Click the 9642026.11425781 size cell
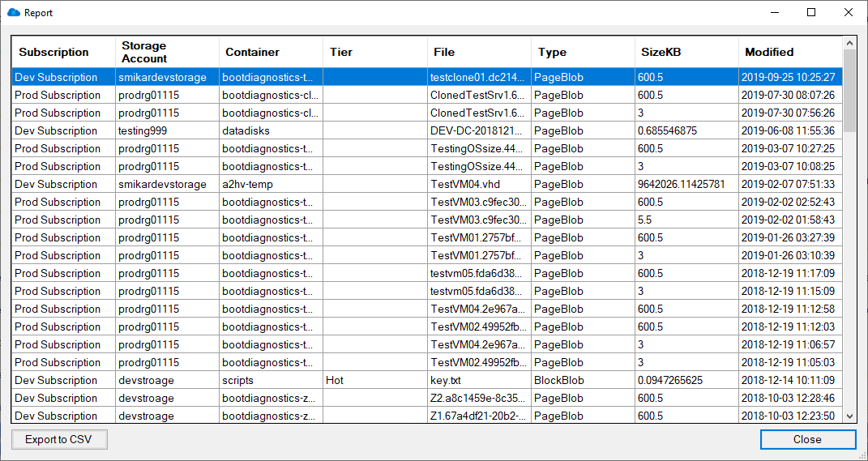Viewport: 868px width, 461px height. point(686,184)
